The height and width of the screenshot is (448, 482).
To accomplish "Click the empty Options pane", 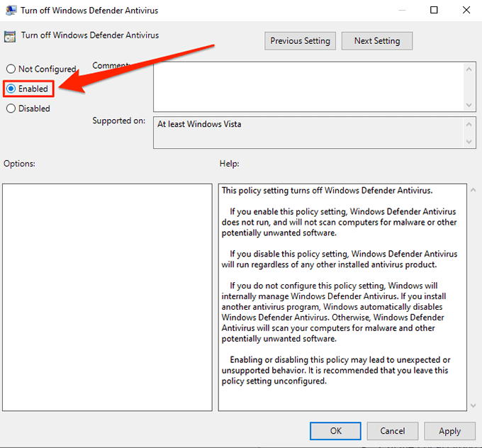I will click(x=107, y=297).
